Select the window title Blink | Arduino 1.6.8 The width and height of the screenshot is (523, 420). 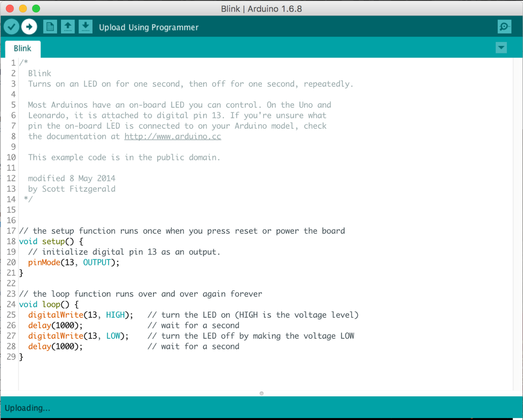261,8
